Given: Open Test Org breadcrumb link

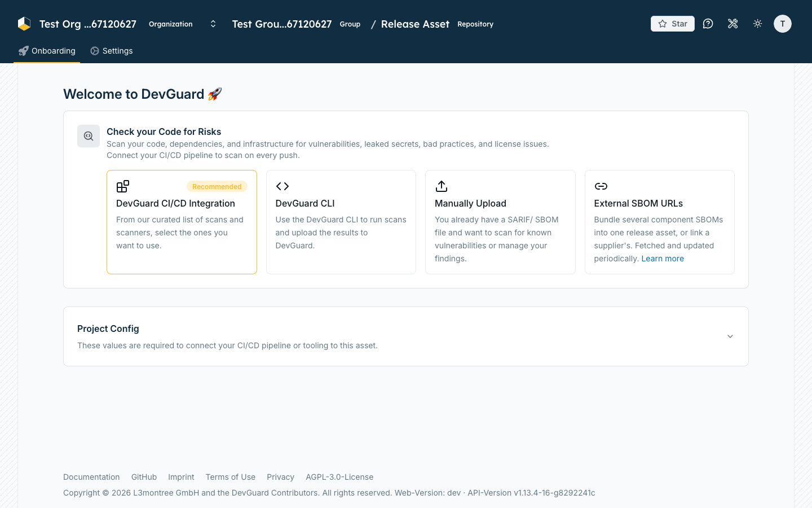Looking at the screenshot, I should click(x=88, y=24).
